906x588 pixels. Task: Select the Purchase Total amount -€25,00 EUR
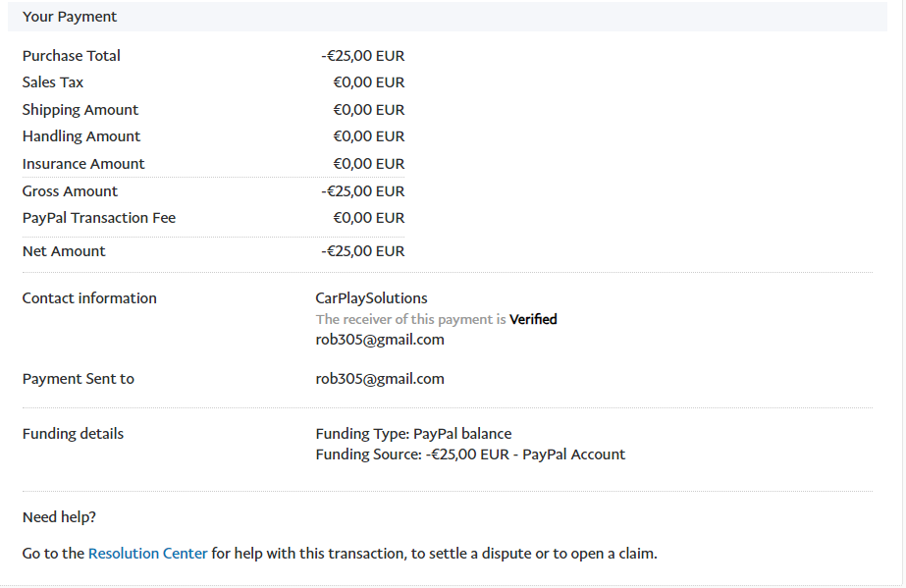[363, 56]
